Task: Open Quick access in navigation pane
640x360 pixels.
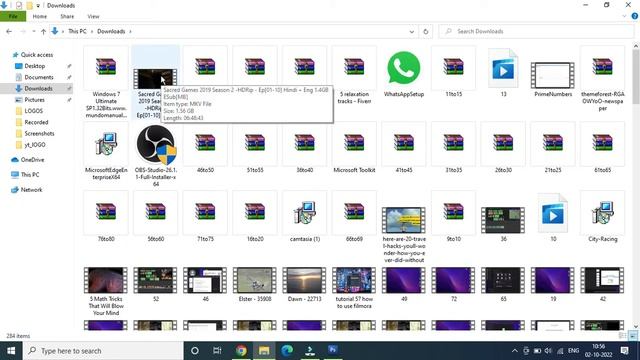Action: [x=37, y=55]
